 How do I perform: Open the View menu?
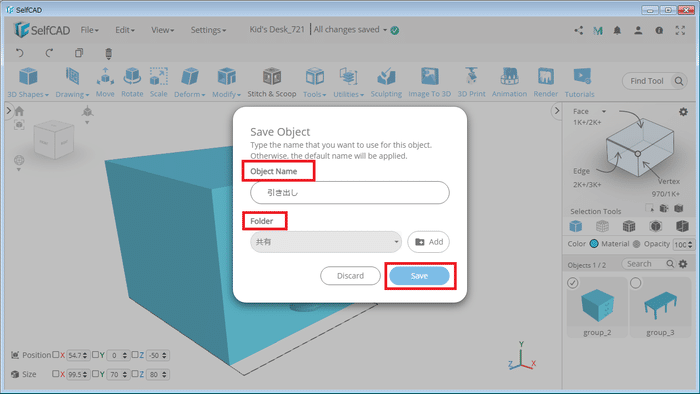pos(162,30)
